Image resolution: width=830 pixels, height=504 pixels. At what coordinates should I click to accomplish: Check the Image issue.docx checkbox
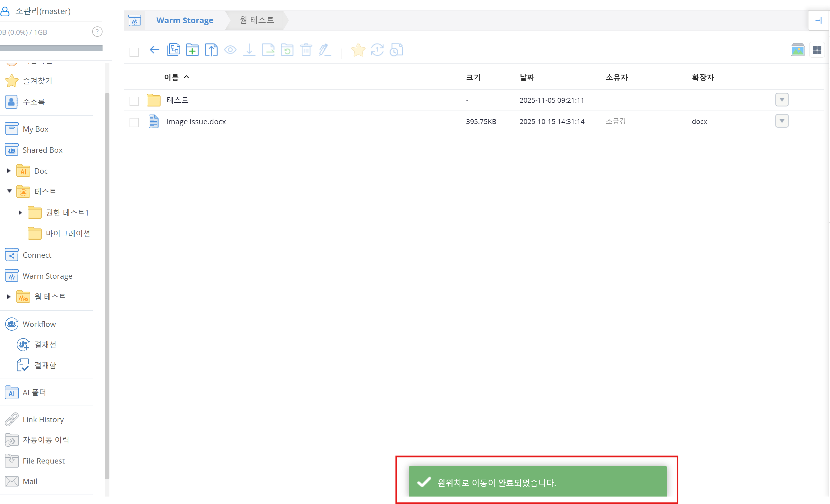134,122
